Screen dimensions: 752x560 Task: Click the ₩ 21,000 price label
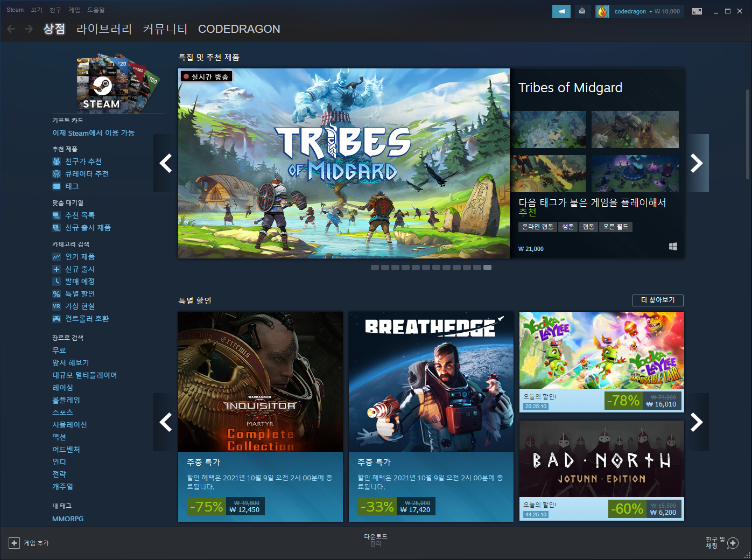tap(531, 249)
